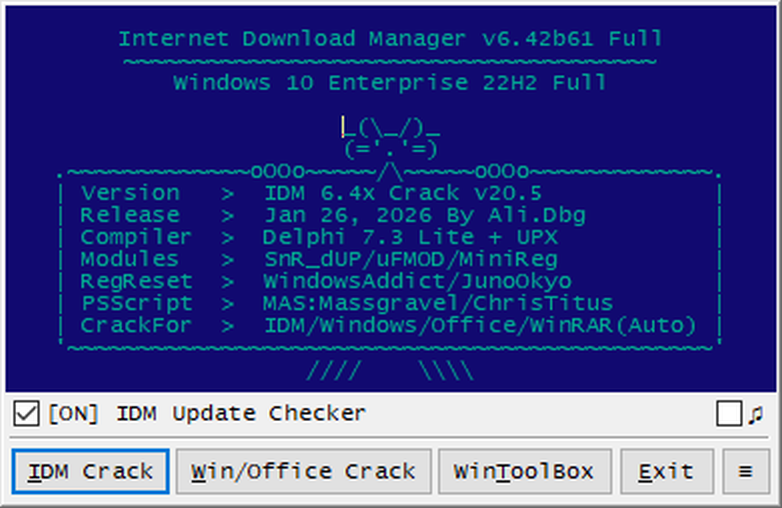The image size is (782, 508).
Task: Click the PSScript MAS:Massgravel line
Action: pyautogui.click(x=390, y=303)
